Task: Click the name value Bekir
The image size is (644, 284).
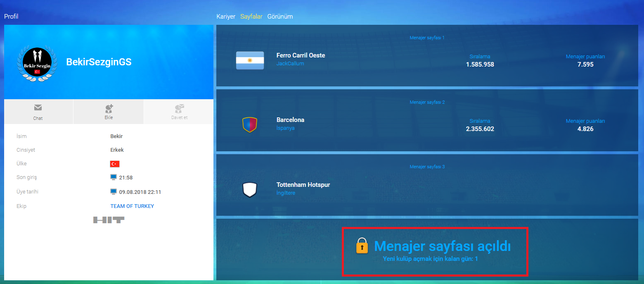Action: tap(117, 136)
